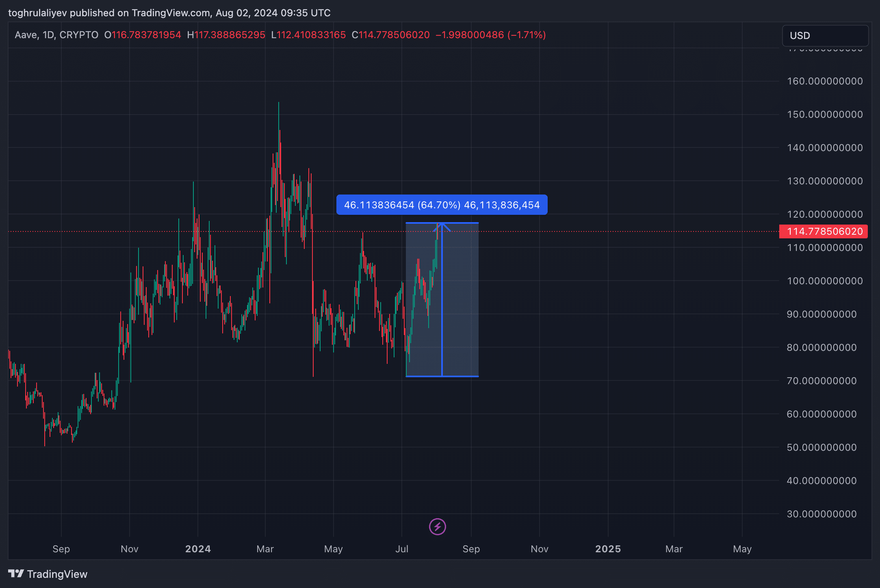The image size is (880, 588).
Task: Click the 150.000000000 price axis label
Action: click(825, 115)
